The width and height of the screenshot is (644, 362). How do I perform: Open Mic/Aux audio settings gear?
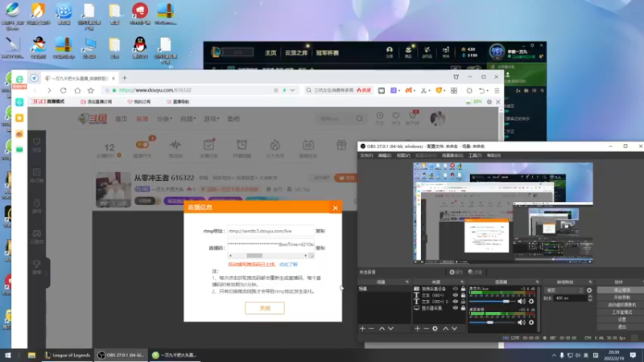click(x=531, y=301)
